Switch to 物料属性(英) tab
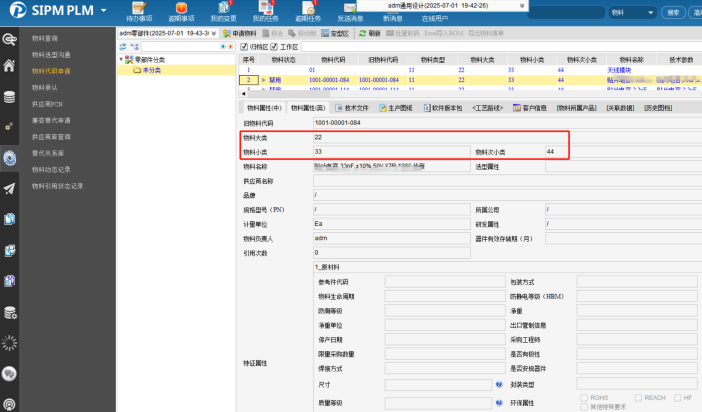Image resolution: width=702 pixels, height=412 pixels. click(x=308, y=108)
